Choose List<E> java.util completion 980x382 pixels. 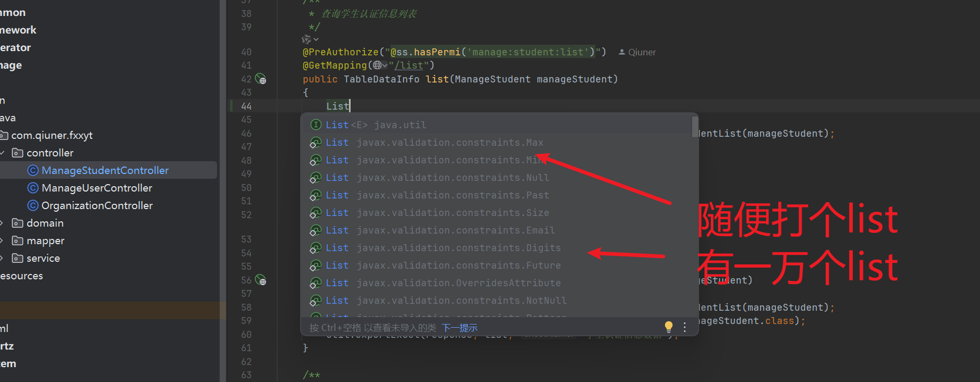(x=499, y=125)
